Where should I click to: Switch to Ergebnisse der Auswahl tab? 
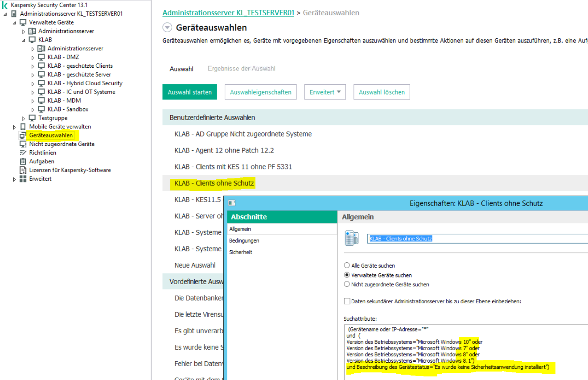tap(242, 69)
